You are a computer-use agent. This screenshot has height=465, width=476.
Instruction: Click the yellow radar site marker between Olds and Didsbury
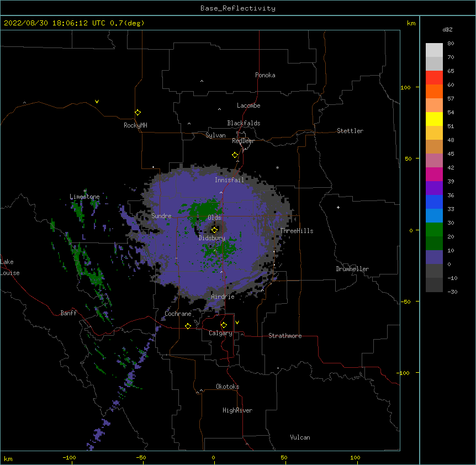(214, 230)
